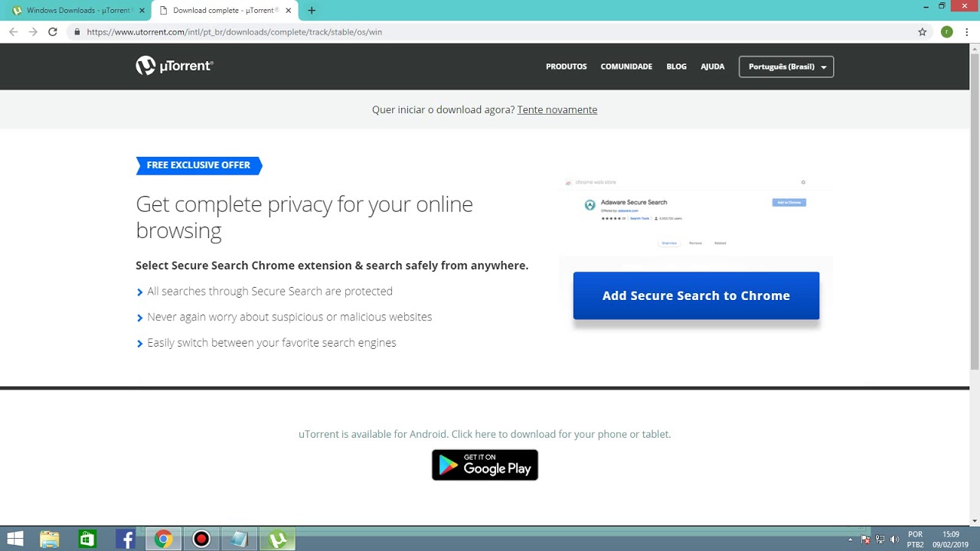Screen dimensions: 980x551
Task: Open screen recorder taskbar icon
Action: pos(201,540)
